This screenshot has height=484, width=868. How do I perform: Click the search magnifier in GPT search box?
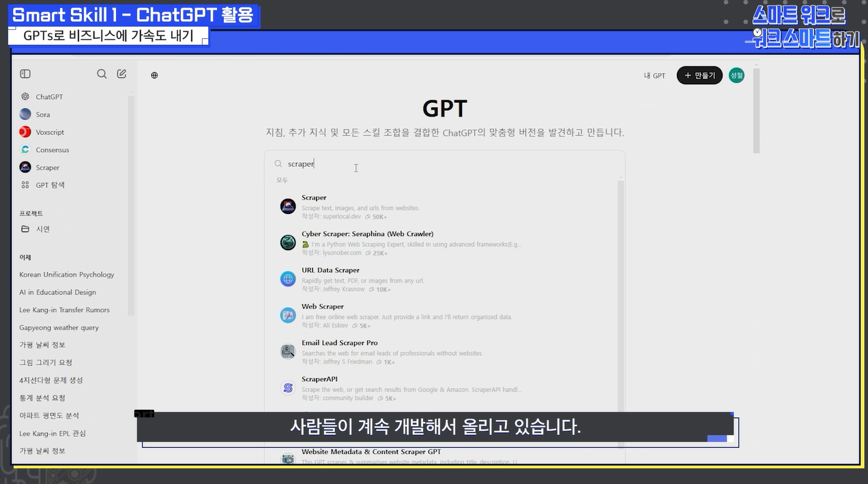pyautogui.click(x=278, y=164)
